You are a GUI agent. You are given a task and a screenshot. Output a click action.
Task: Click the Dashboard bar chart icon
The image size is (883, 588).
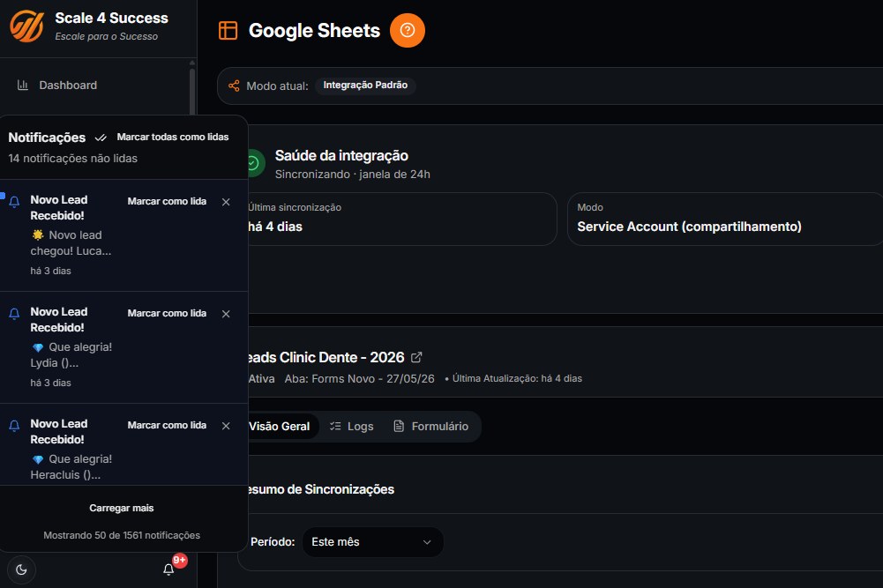click(x=23, y=85)
